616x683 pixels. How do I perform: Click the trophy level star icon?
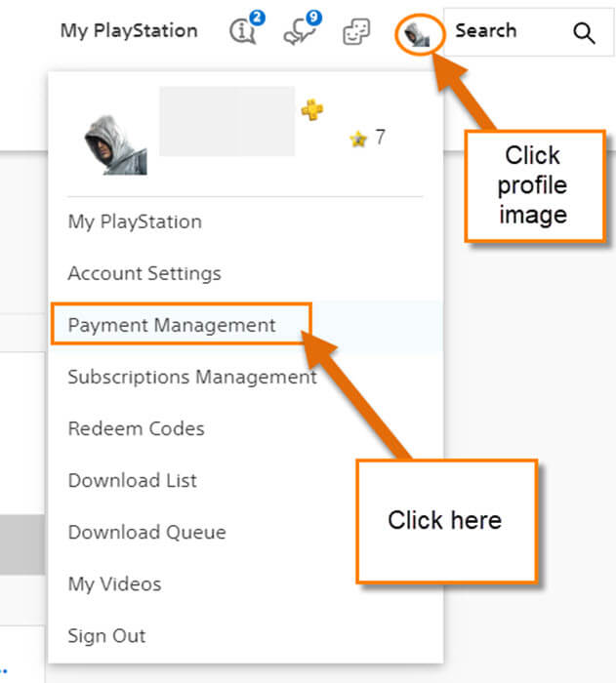[358, 139]
